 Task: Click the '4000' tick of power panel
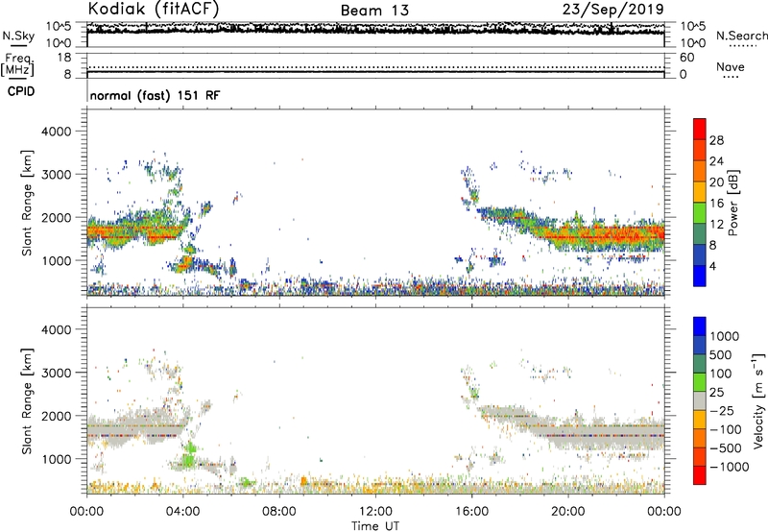tap(57, 132)
